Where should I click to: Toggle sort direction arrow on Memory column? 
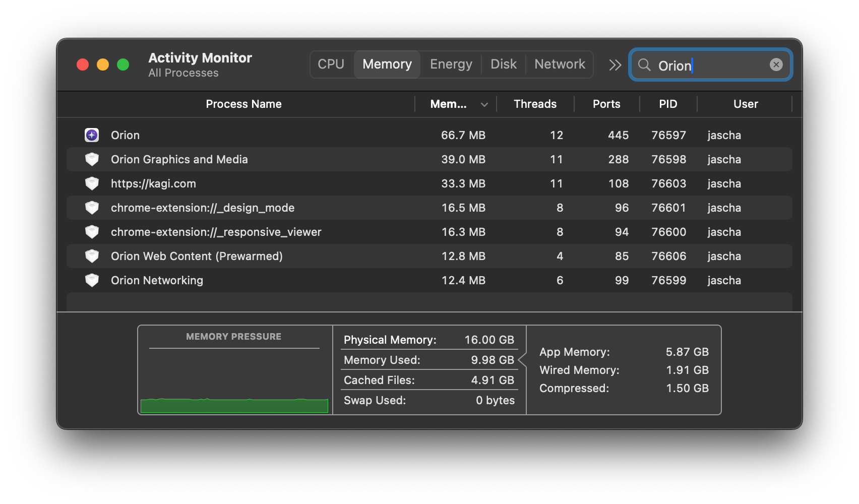tap(484, 104)
